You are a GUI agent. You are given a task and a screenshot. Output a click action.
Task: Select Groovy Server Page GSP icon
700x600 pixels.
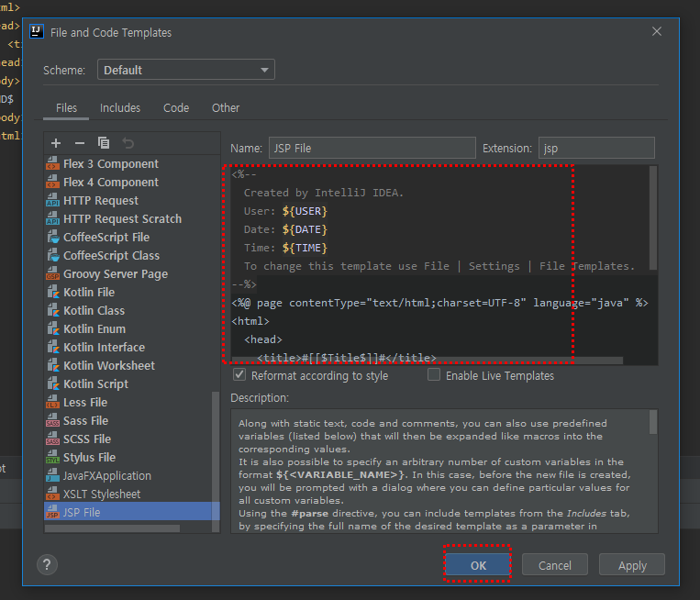52,273
